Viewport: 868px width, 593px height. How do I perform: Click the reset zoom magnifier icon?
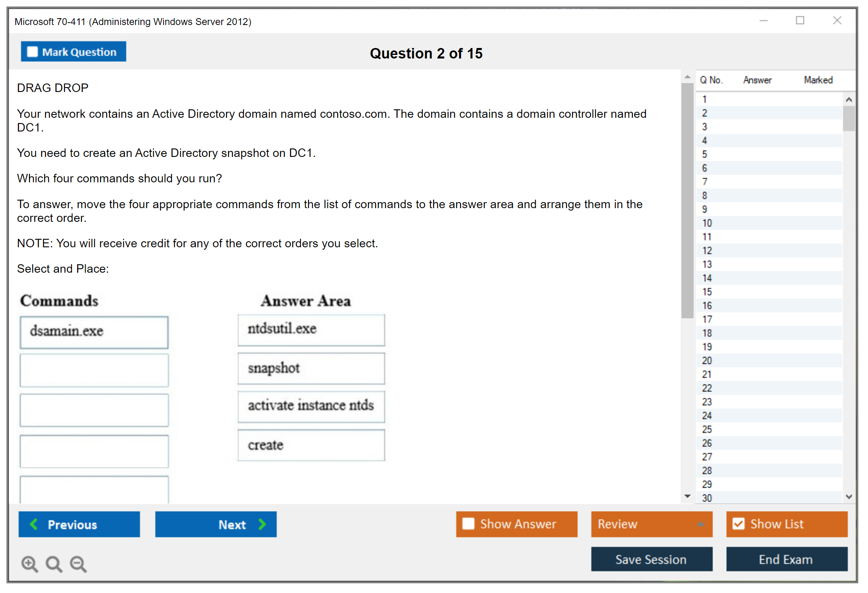54,564
